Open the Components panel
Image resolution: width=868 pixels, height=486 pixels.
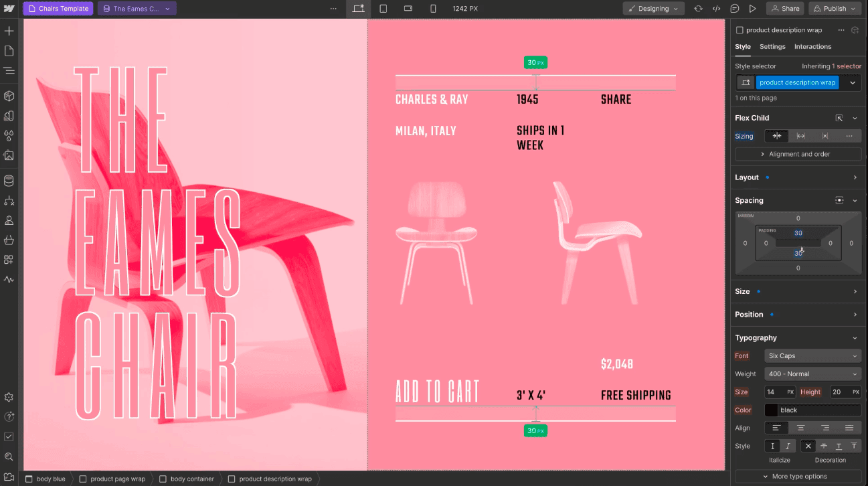click(9, 96)
